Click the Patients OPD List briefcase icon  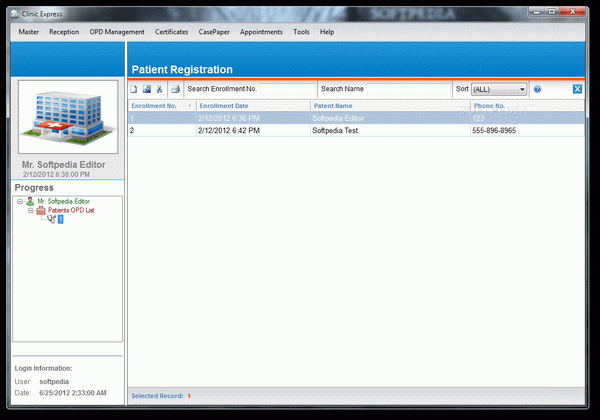pos(41,210)
